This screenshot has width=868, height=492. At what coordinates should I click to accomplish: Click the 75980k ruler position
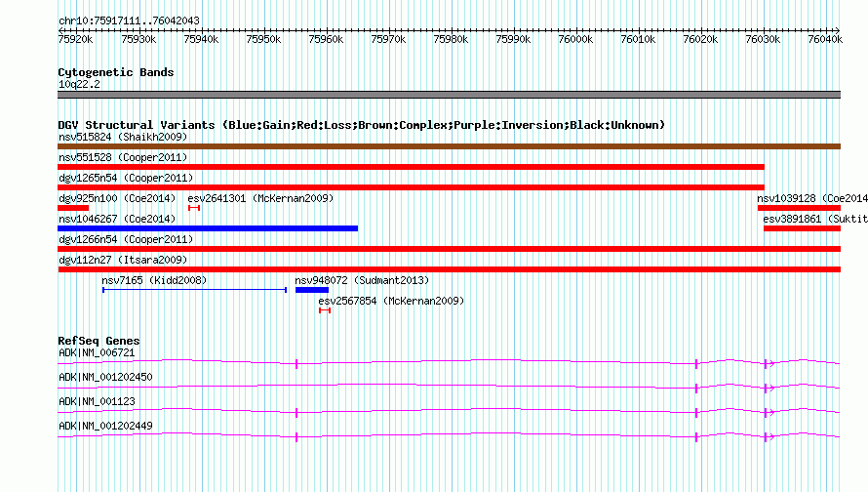(451, 39)
